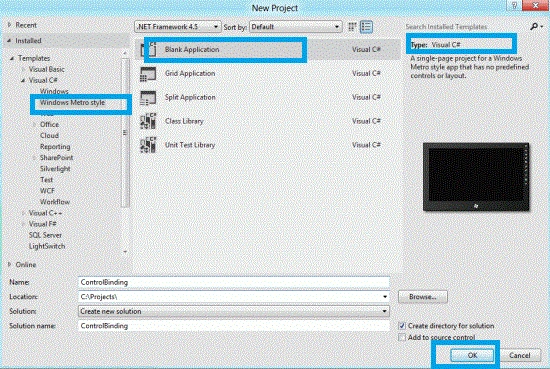Open the .NET Framework 4.5 dropdown
Screen dimensions: 550x369
click(x=177, y=27)
